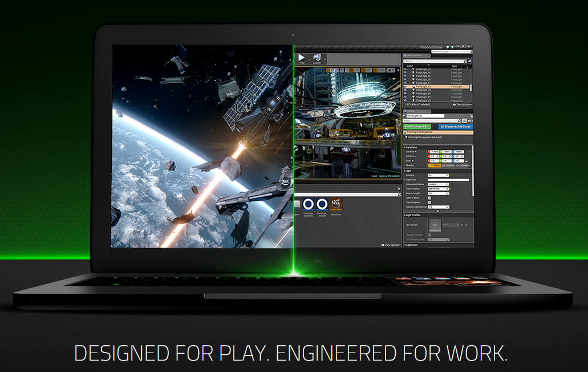588x372 pixels.
Task: Reset Attenuation Radius to default
Action: pyautogui.click(x=450, y=184)
